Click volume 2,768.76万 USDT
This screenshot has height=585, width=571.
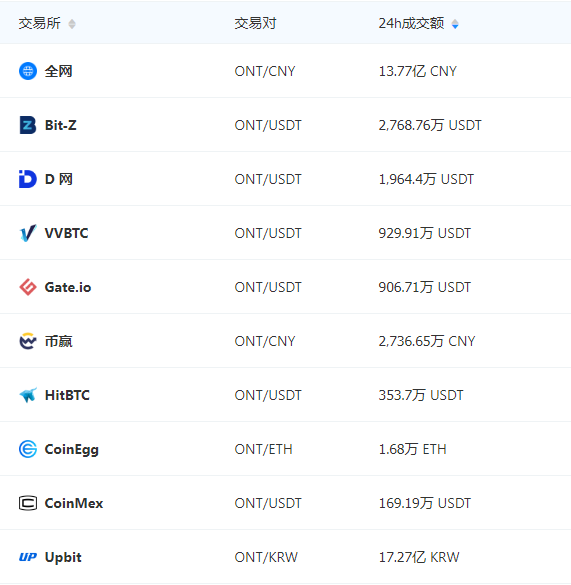tap(430, 125)
